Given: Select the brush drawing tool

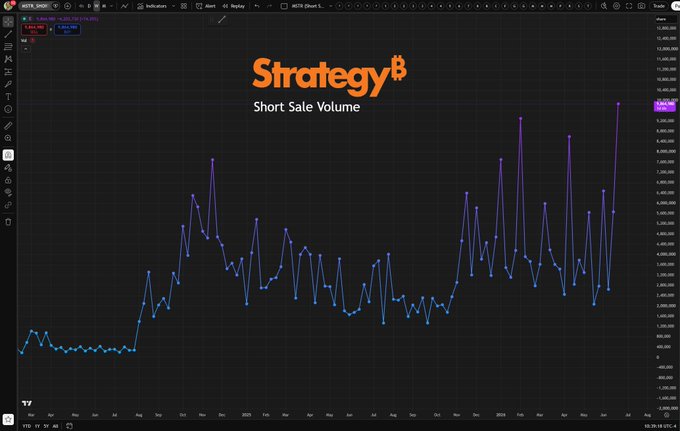Looking at the screenshot, I should 8,84.
